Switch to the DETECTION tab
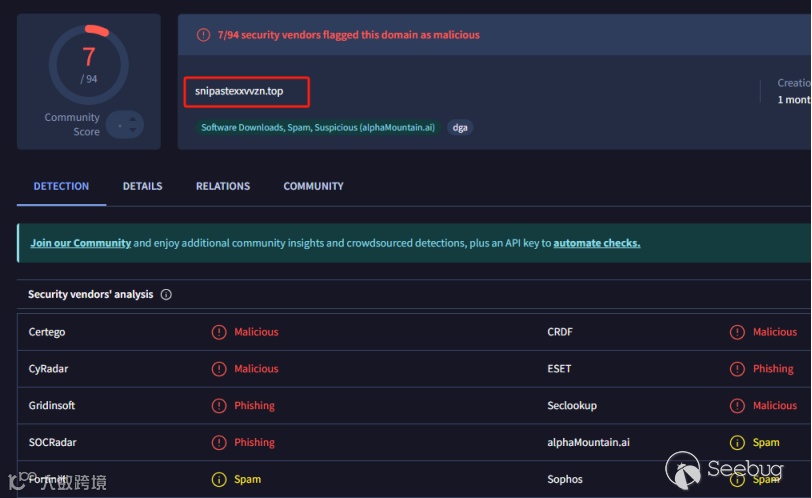Screen dimensions: 812x498 click(61, 186)
